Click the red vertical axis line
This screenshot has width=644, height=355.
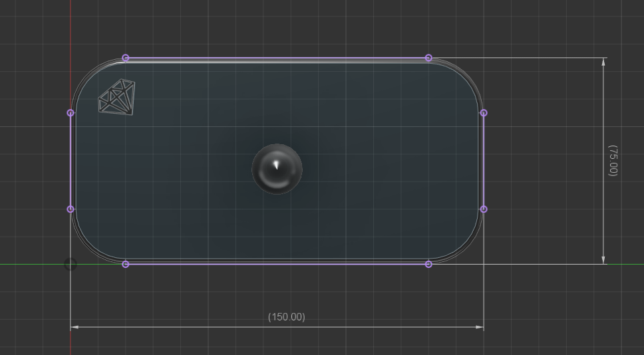point(71,29)
